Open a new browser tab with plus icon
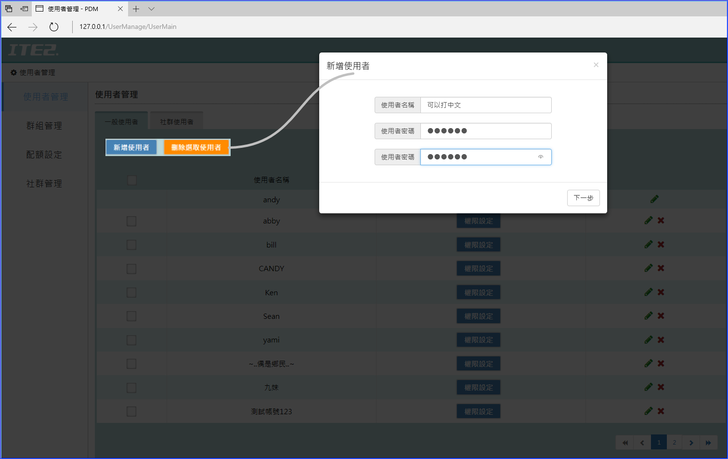This screenshot has width=728, height=459. click(x=136, y=9)
